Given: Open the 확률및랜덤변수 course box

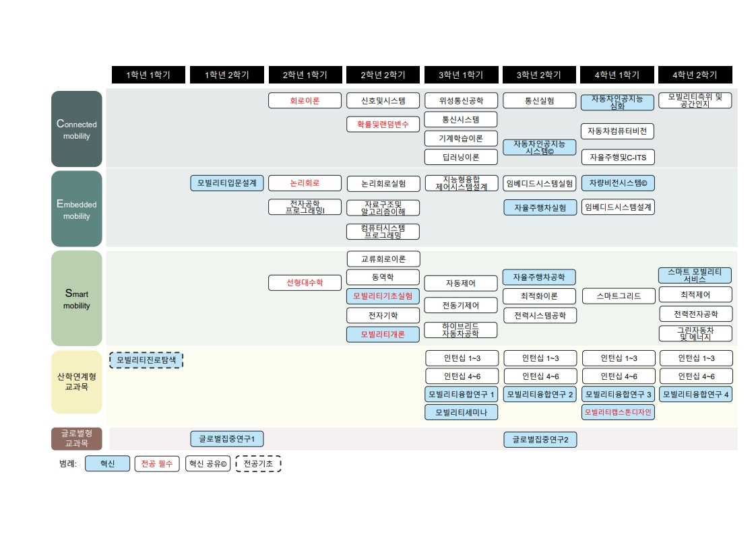Looking at the screenshot, I should tap(383, 124).
